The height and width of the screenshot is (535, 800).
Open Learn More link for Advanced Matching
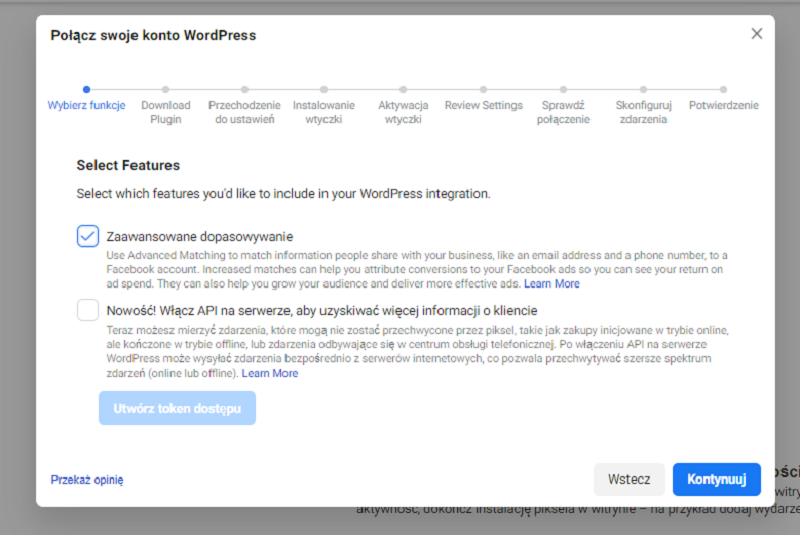click(552, 284)
